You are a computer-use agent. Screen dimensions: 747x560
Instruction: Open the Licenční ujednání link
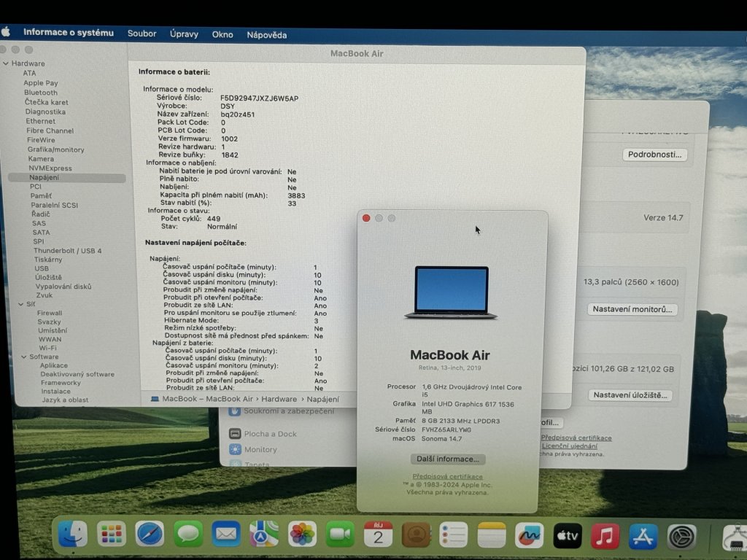pyautogui.click(x=569, y=446)
